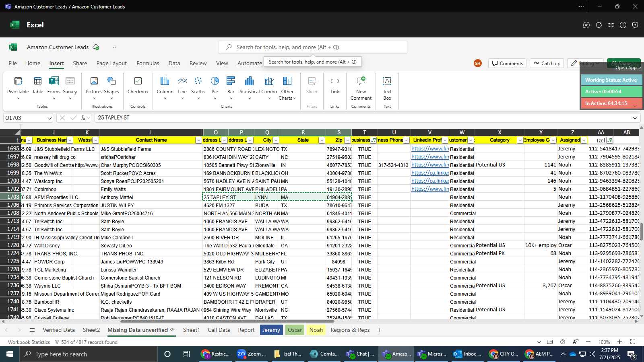Open LinkedIn link in row 1695

[x=430, y=149]
